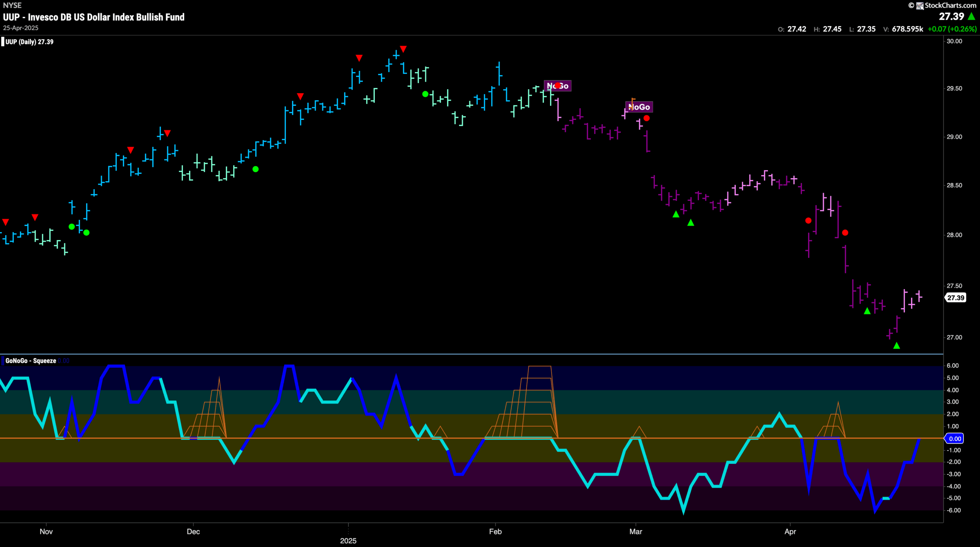This screenshot has height=547, width=980.
Task: Click the second green triangle in mid March
Action: click(691, 223)
